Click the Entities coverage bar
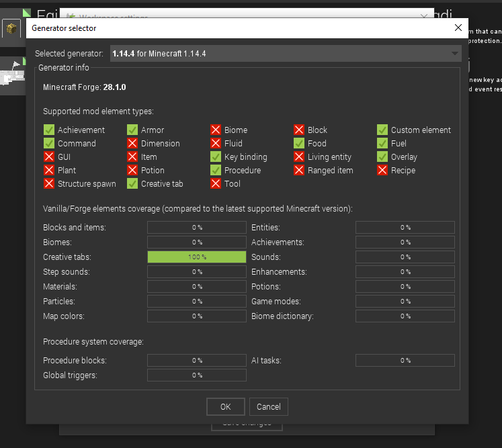This screenshot has height=448, width=502. 405,228
